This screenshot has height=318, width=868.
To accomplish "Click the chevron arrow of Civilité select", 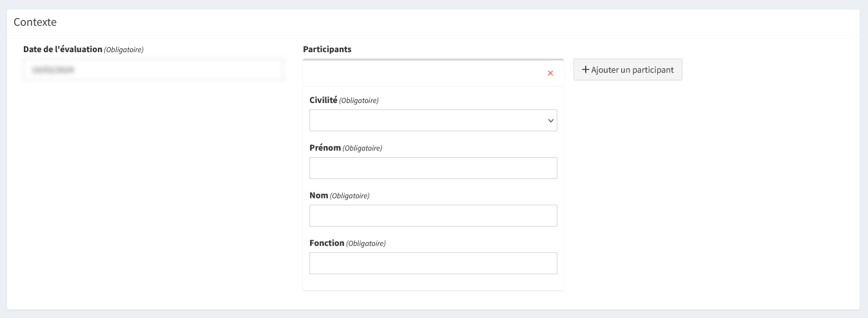I will pyautogui.click(x=550, y=120).
